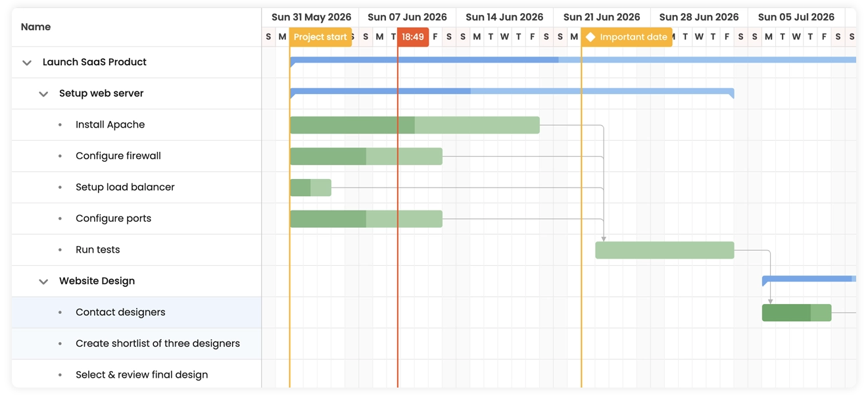Click the Sun 14 Jun 2026 week header
Image resolution: width=868 pixels, height=404 pixels.
504,17
